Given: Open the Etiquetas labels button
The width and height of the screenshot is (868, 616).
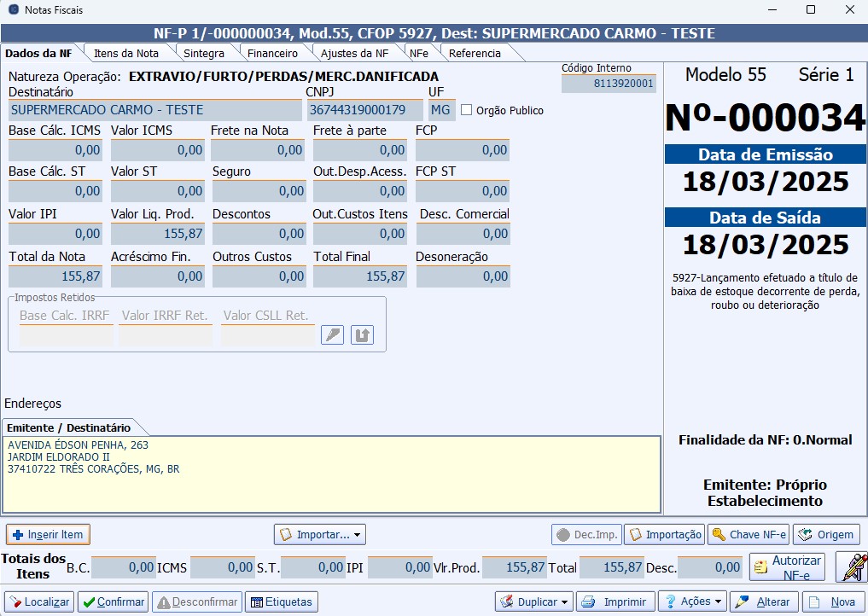Looking at the screenshot, I should [x=281, y=601].
